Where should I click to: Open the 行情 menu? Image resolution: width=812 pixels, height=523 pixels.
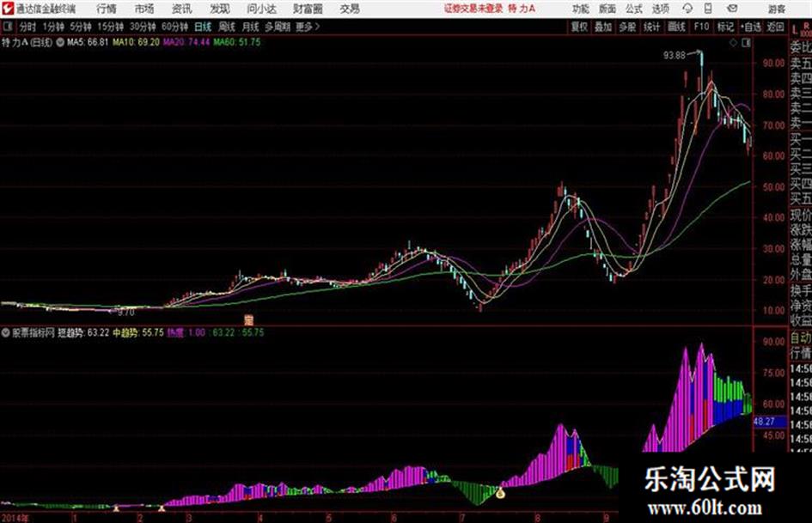(107, 9)
